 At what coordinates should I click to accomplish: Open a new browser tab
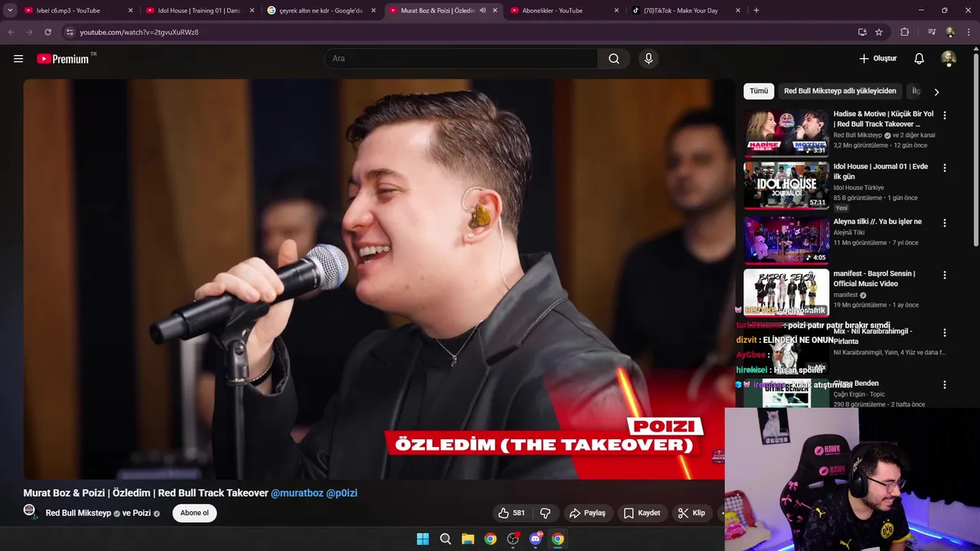[x=756, y=10]
